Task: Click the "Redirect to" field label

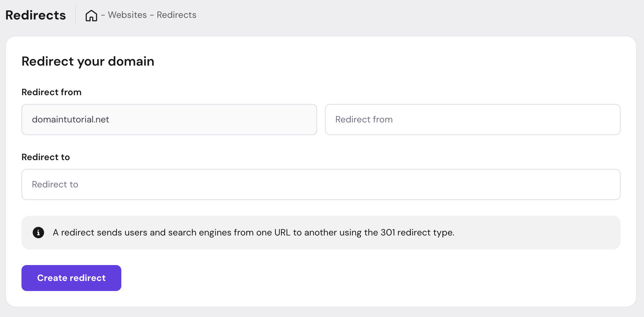Action: (46, 157)
